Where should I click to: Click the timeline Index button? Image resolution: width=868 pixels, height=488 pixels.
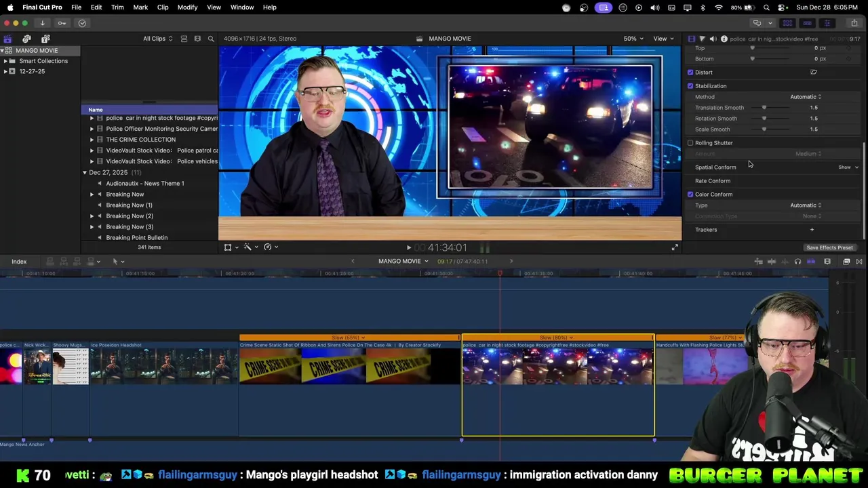point(19,262)
